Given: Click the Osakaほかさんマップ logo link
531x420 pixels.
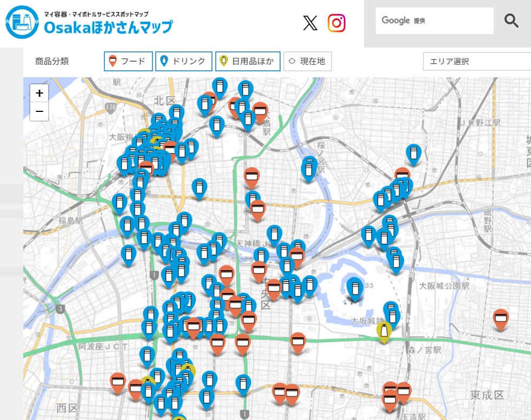Looking at the screenshot, I should (x=89, y=23).
